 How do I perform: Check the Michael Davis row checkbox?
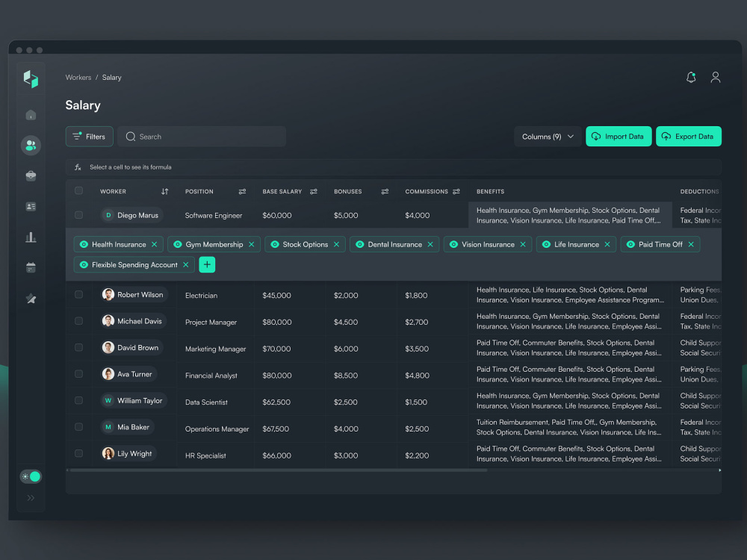tap(78, 321)
